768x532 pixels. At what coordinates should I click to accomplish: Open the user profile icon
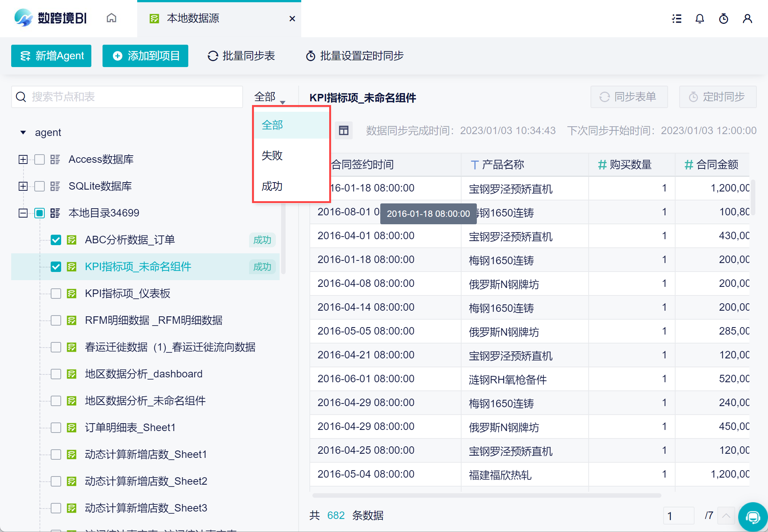coord(747,19)
